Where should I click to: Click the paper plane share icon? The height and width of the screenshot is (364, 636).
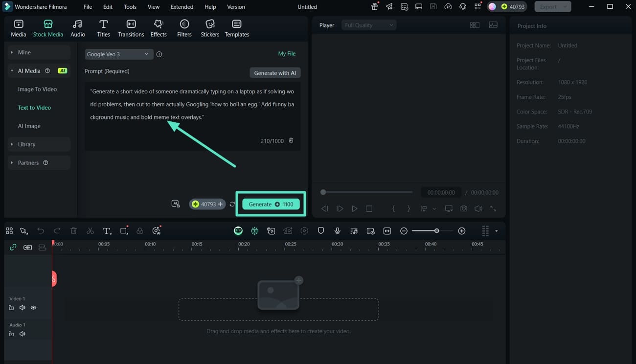[x=389, y=7]
